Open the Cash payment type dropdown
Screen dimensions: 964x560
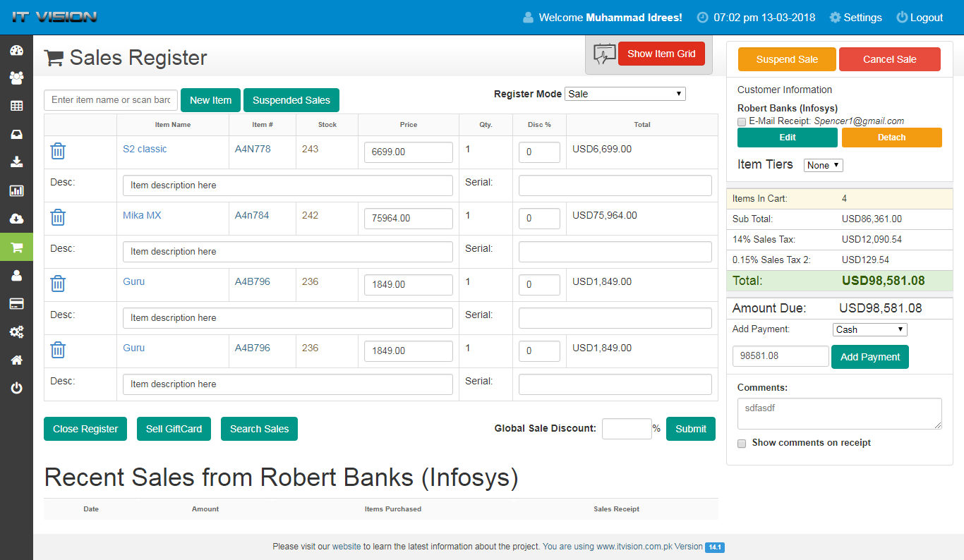pos(869,329)
